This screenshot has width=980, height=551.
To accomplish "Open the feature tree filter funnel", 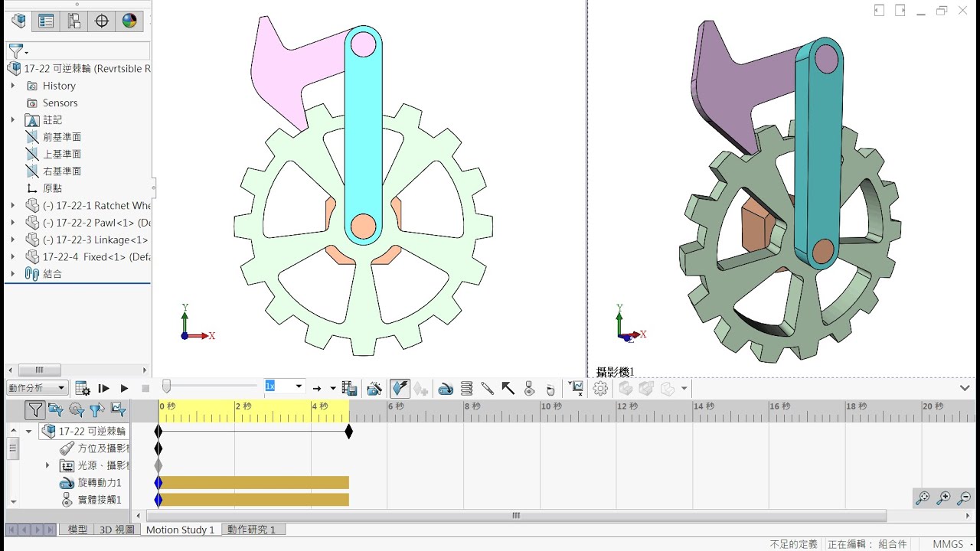I will (x=17, y=51).
